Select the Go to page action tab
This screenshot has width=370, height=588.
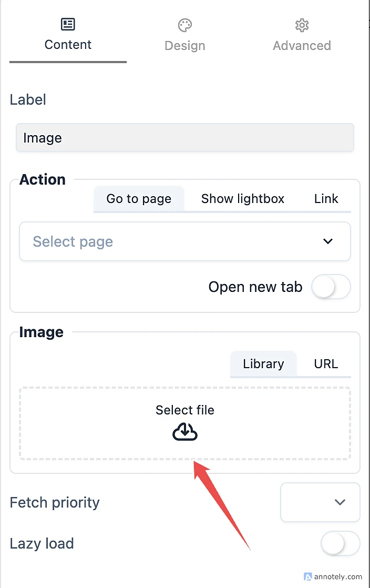click(139, 199)
